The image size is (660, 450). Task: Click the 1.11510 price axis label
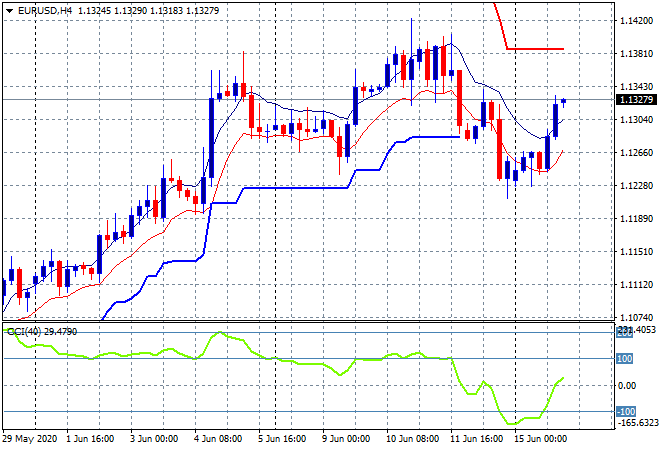[637, 252]
